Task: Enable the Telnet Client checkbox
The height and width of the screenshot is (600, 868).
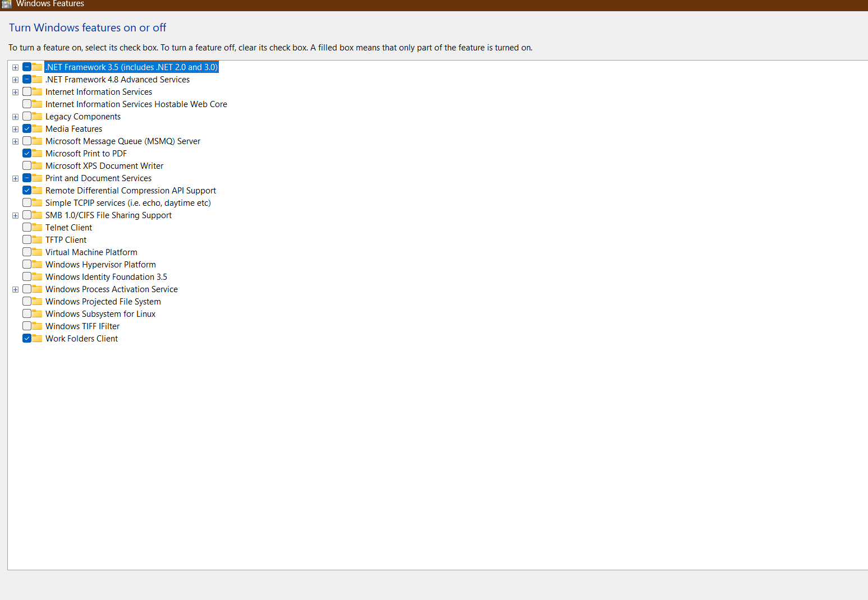Action: 27,227
